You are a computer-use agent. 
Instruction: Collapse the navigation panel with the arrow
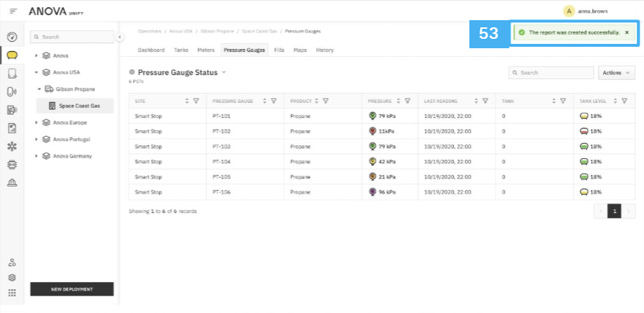tap(119, 37)
